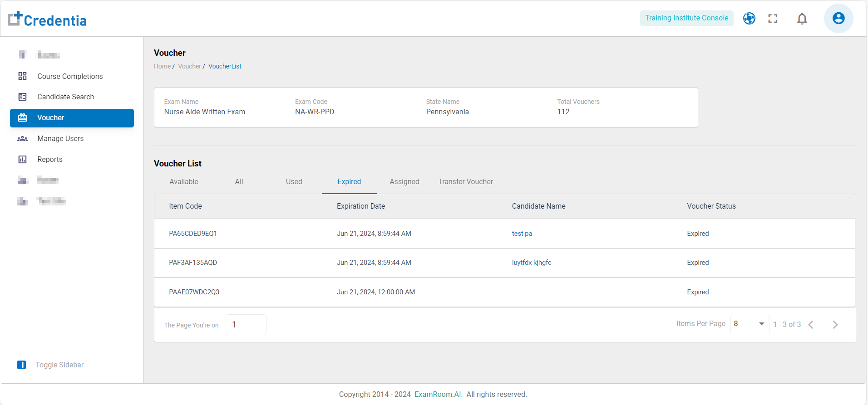
Task: Click the Manage Users sidebar icon
Action: pyautogui.click(x=22, y=139)
